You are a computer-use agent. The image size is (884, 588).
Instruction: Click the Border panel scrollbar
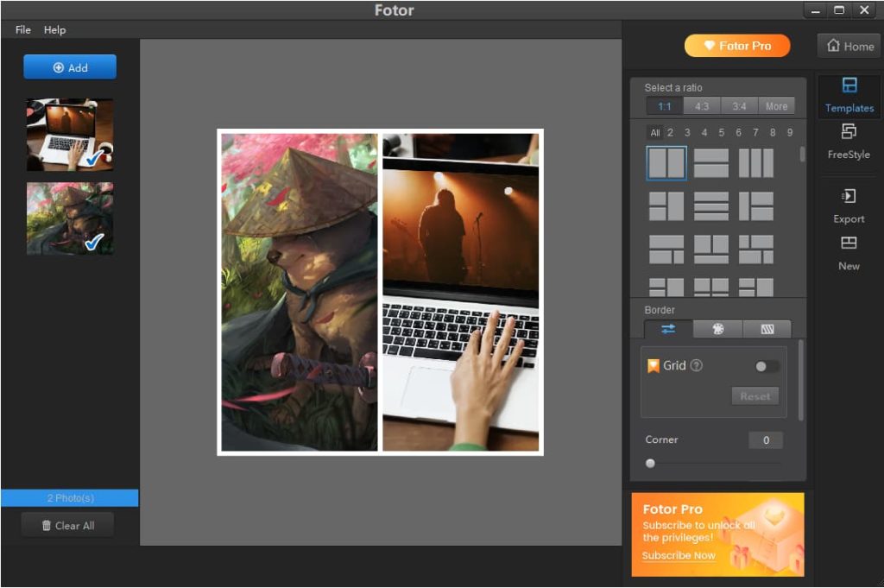[801, 380]
